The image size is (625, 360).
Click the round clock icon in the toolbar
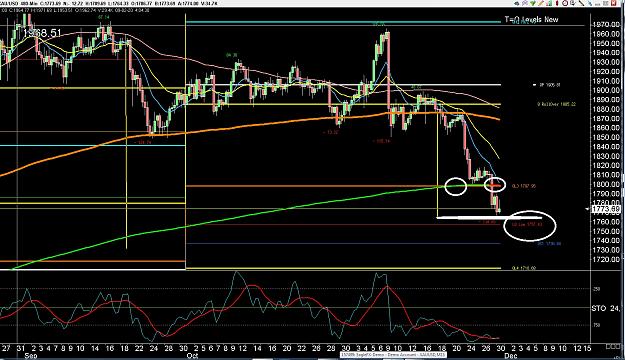[x=565, y=3]
